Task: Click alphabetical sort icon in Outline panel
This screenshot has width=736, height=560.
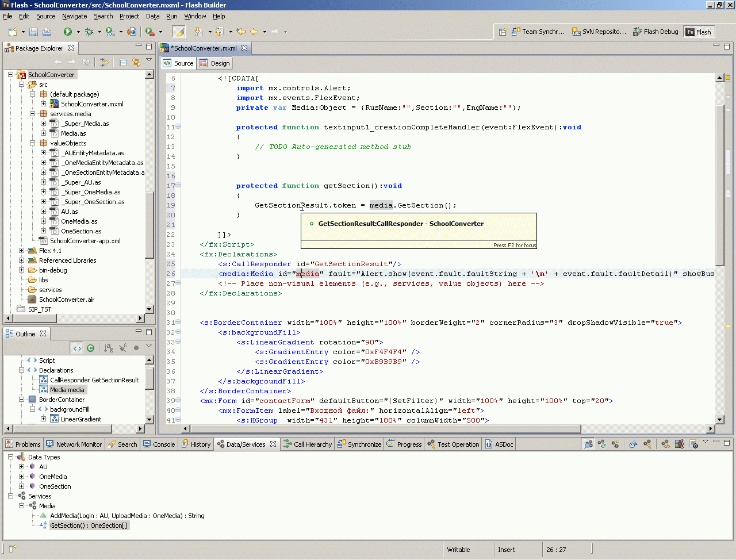Action: point(109,348)
